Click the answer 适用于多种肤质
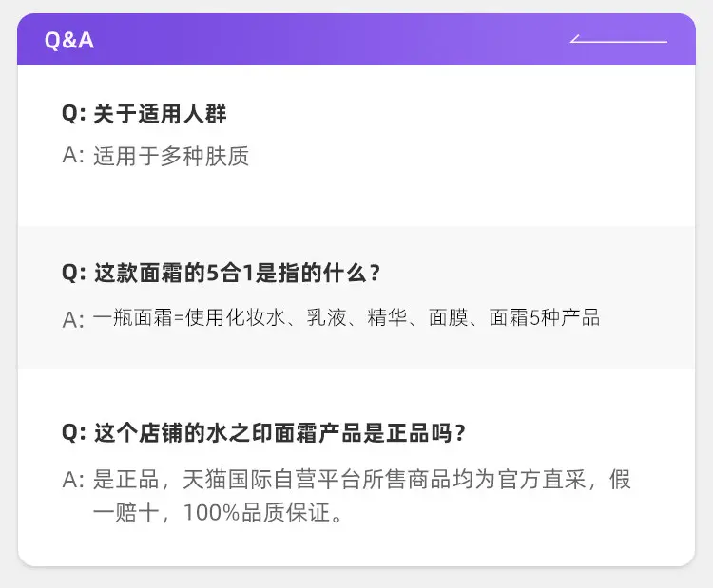The width and height of the screenshot is (713, 588). coord(171,156)
